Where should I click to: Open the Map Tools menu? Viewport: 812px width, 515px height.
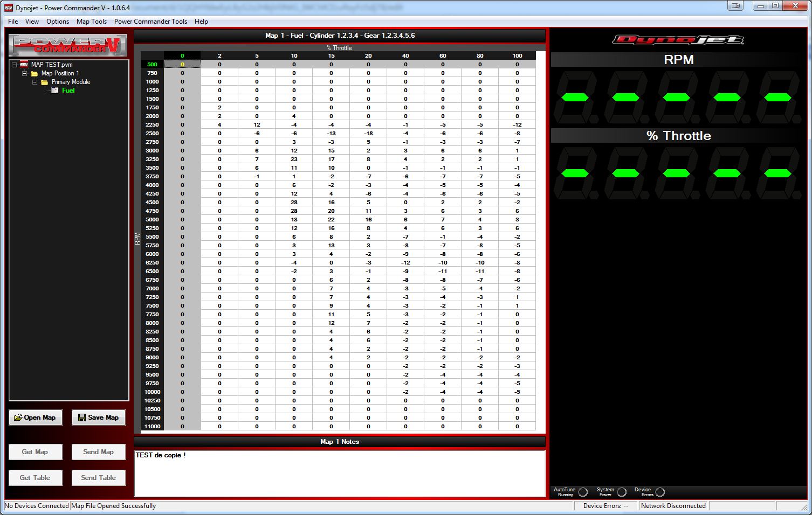pyautogui.click(x=92, y=22)
